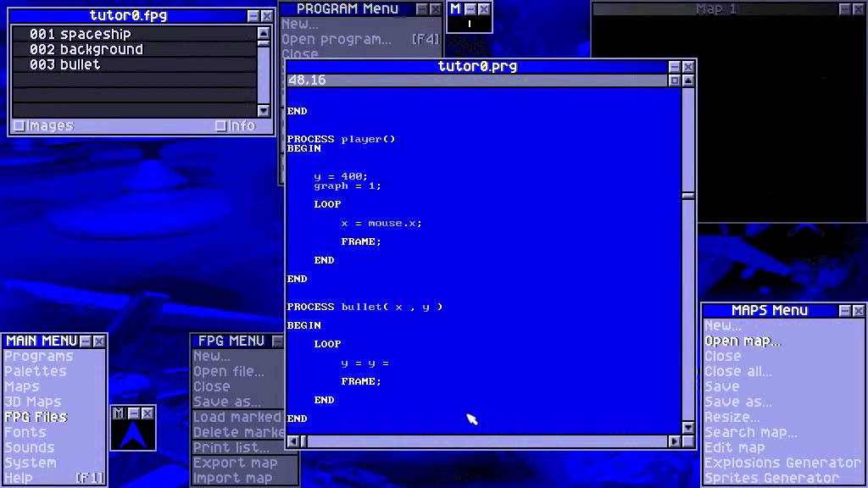Click the up arrow in tutor0.fpg list scrollbar
868x488 pixels.
[264, 33]
